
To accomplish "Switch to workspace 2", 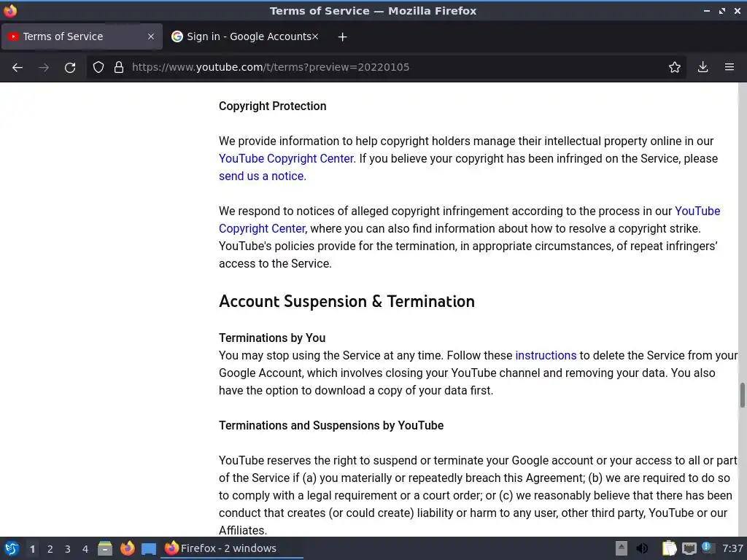I will pyautogui.click(x=50, y=549).
